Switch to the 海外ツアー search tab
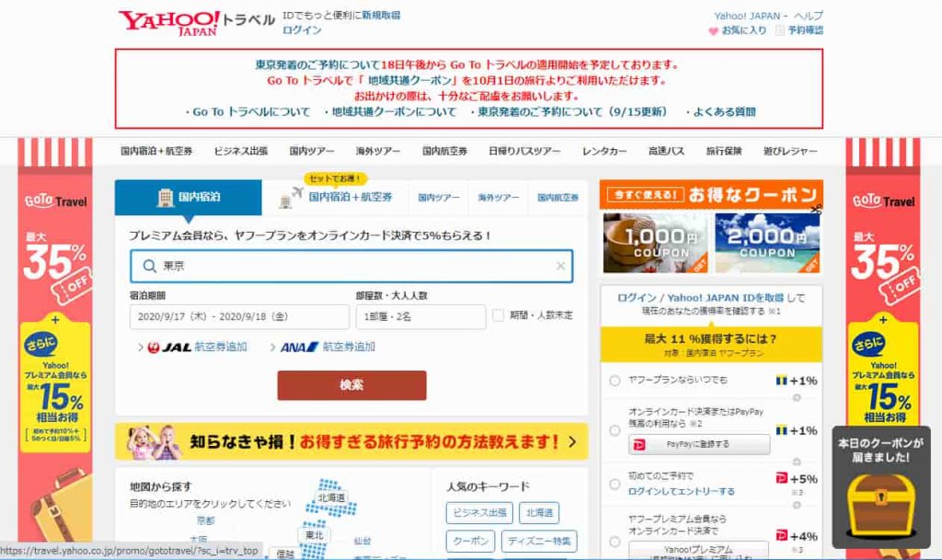The width and height of the screenshot is (942, 560). (498, 198)
